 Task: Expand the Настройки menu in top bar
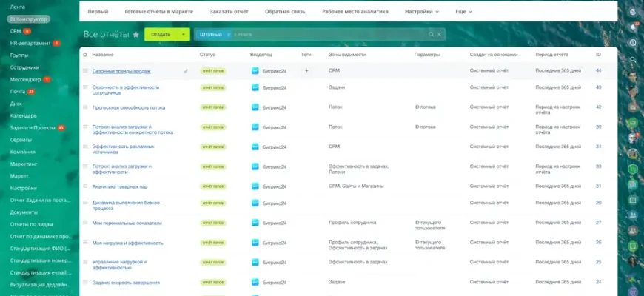coord(422,12)
